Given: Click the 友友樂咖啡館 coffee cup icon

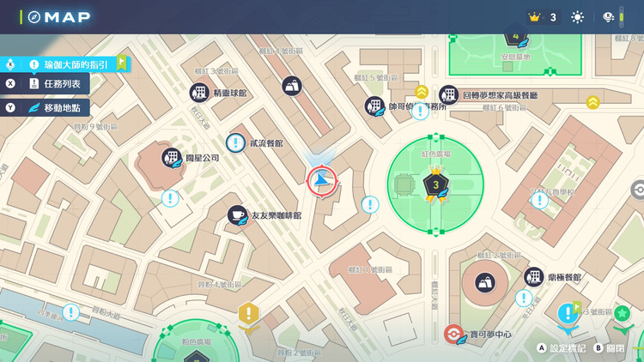Looking at the screenshot, I should click(x=237, y=216).
